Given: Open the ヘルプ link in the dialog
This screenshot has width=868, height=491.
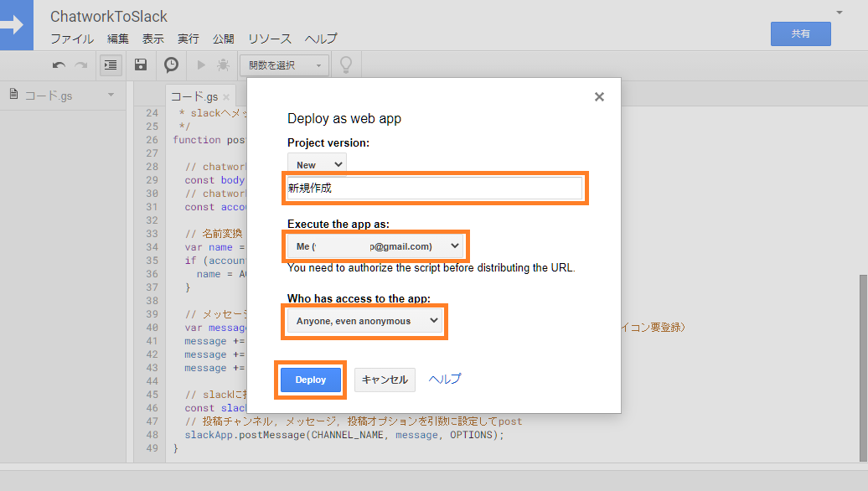Looking at the screenshot, I should 444,379.
